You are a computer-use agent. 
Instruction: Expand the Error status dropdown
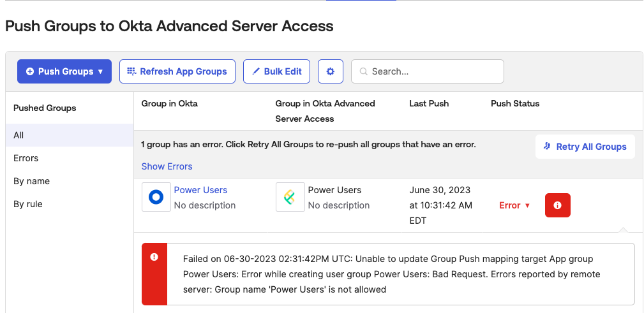(514, 205)
